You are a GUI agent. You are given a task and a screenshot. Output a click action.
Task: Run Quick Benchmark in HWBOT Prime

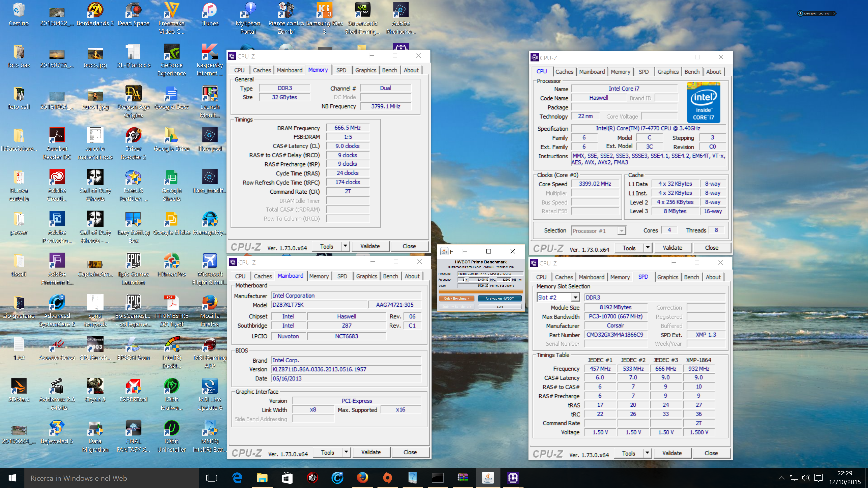click(x=456, y=298)
